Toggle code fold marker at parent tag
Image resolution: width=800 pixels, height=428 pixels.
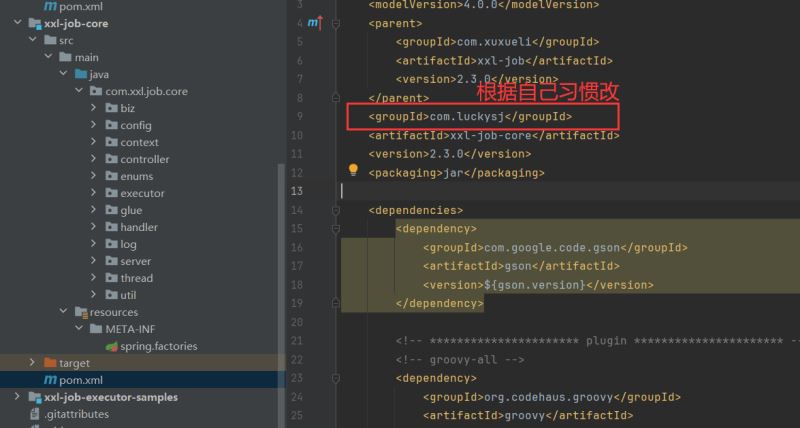tap(336, 23)
